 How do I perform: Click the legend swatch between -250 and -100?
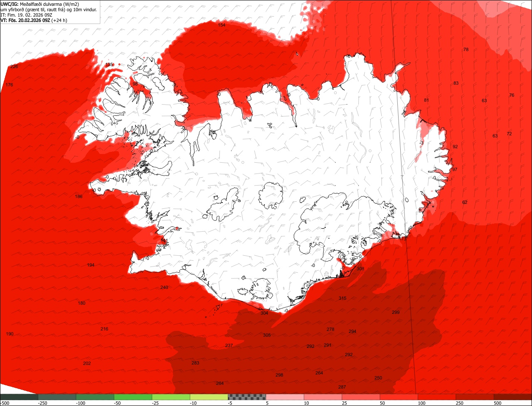pos(57,397)
